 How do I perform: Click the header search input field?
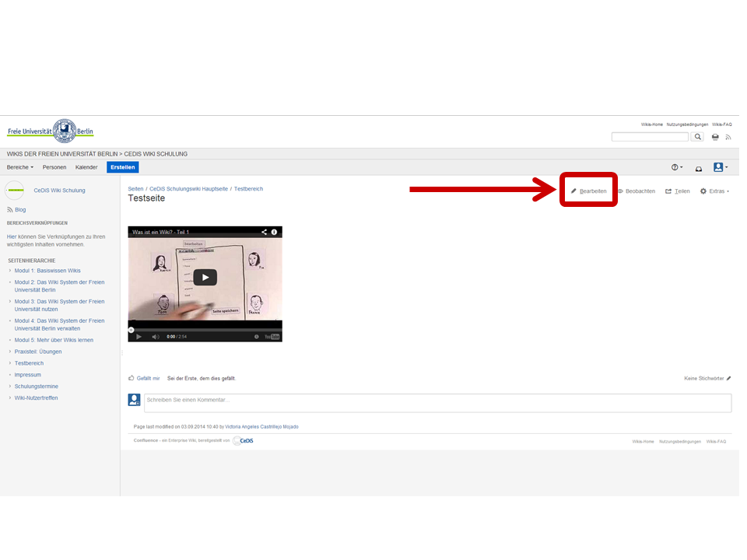click(650, 137)
